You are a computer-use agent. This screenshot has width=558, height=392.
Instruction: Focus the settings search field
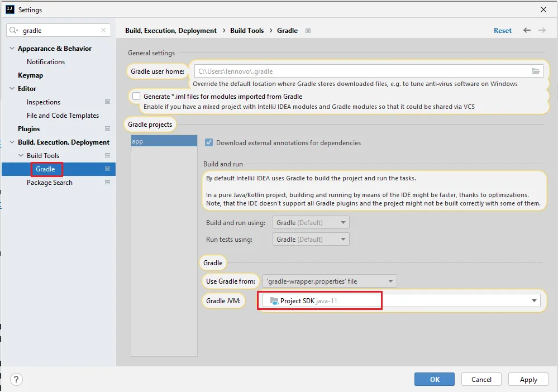click(59, 30)
